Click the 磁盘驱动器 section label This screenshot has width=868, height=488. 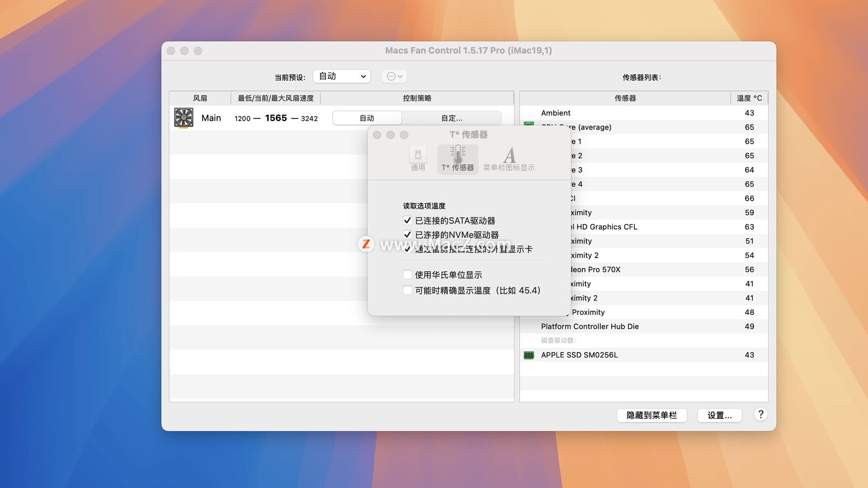pyautogui.click(x=558, y=340)
